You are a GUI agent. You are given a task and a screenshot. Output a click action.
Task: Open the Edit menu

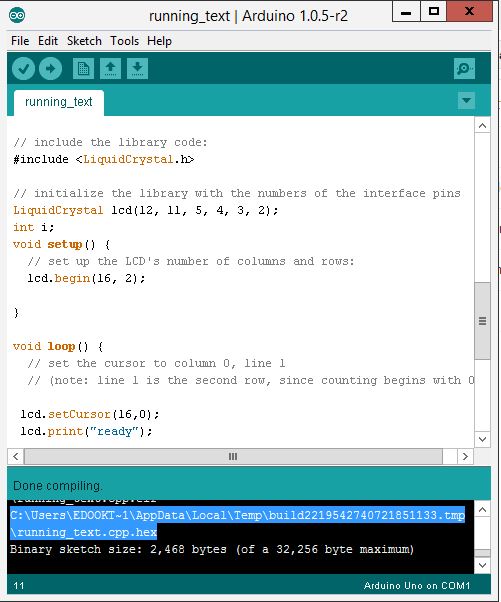pyautogui.click(x=48, y=41)
